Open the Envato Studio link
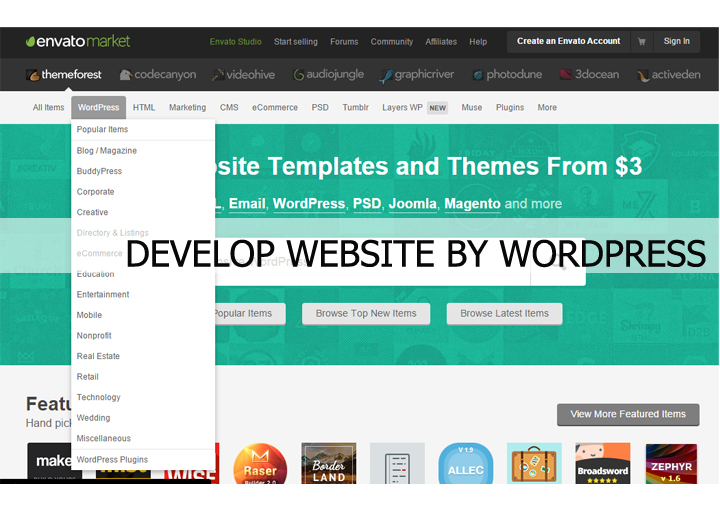This screenshot has height=514, width=720. tap(236, 42)
